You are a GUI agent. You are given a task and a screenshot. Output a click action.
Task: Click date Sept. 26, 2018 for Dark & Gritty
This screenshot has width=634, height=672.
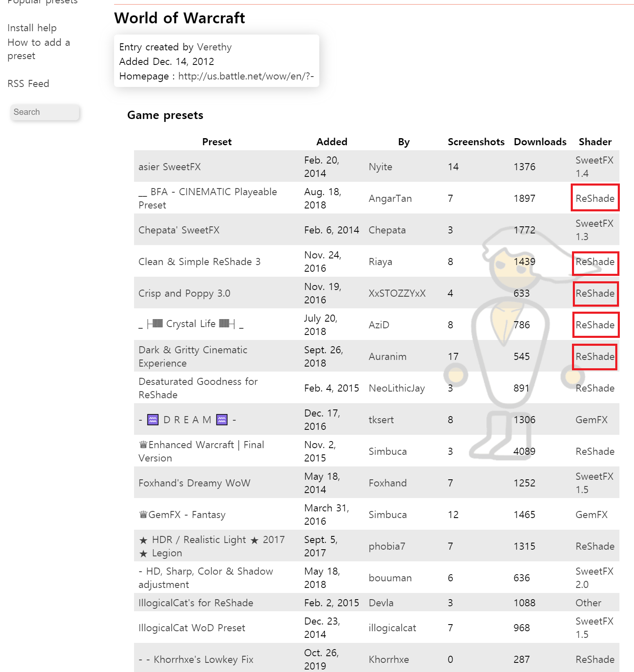[x=324, y=357]
